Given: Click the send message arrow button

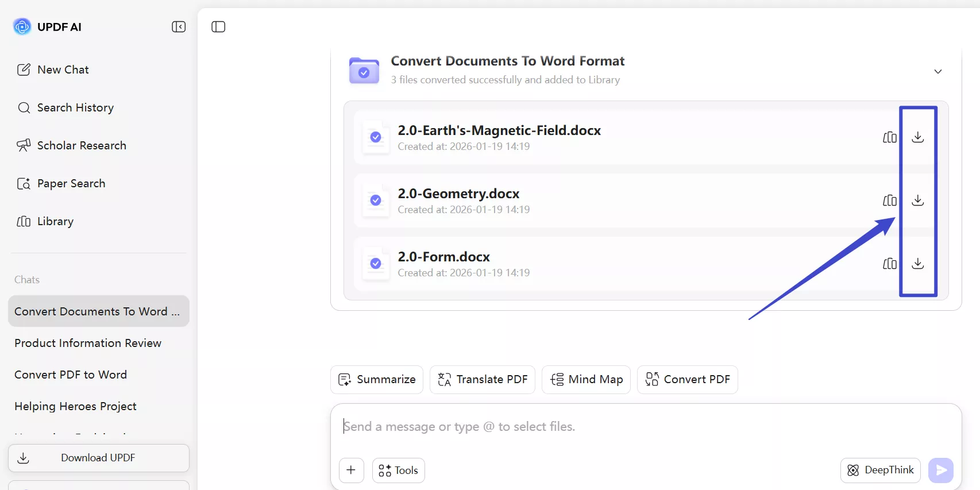Looking at the screenshot, I should 941,470.
